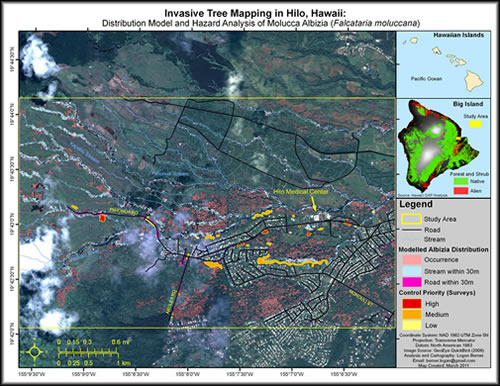
Task: Click the 'Native' label in Big Island inset
Action: [x=477, y=181]
